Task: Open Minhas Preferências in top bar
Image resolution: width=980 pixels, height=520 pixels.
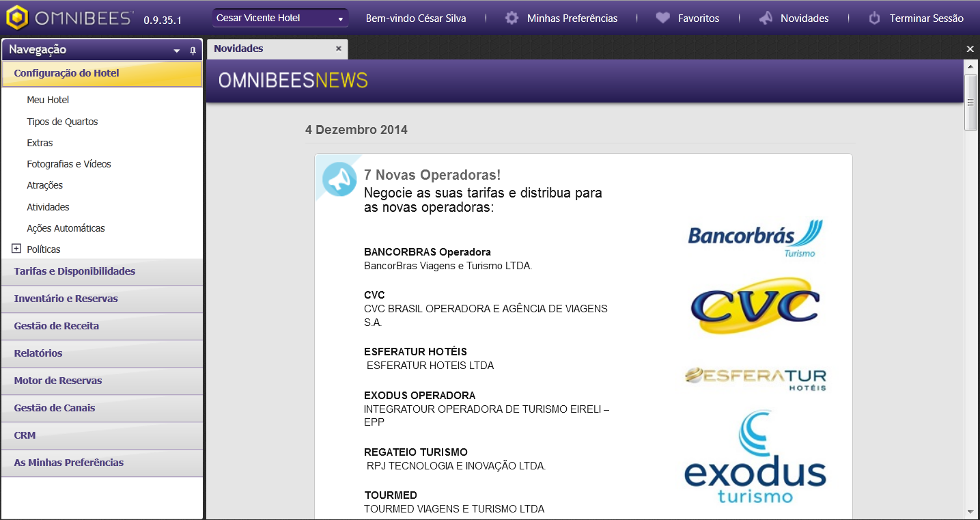Action: coord(572,18)
